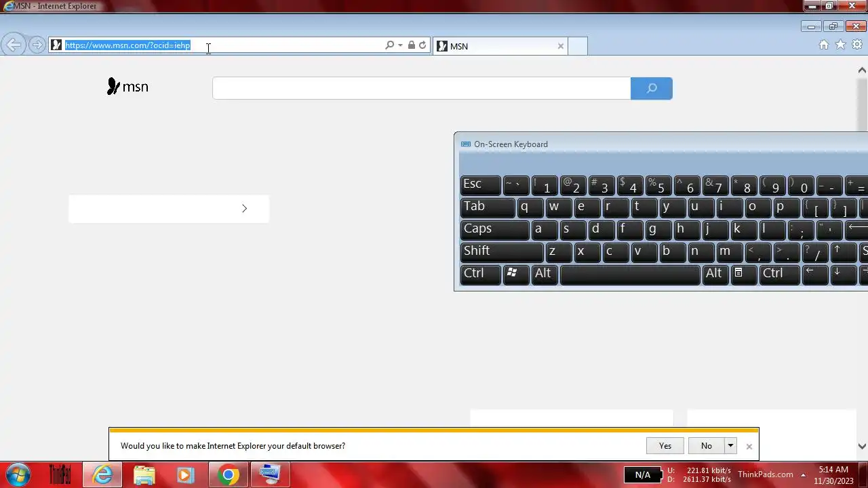
Task: Open the Home page icon
Action: pyautogui.click(x=823, y=45)
